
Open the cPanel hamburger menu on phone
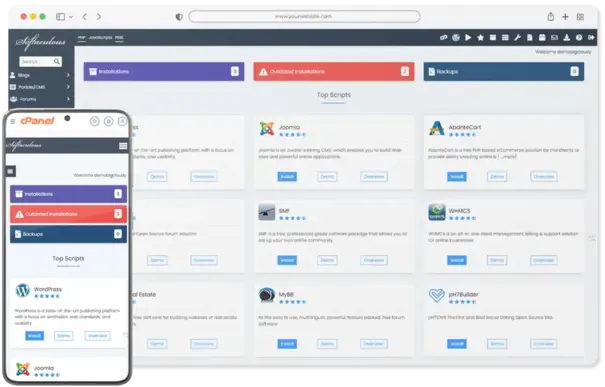tap(13, 122)
